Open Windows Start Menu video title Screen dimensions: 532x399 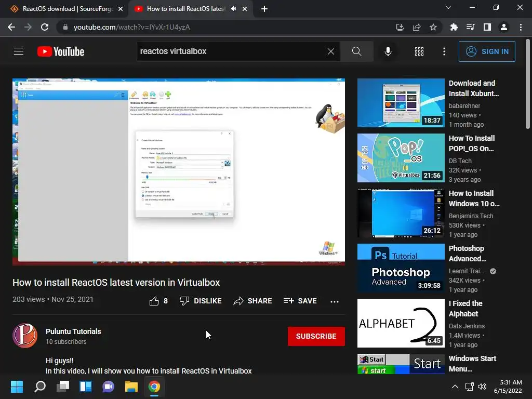(x=472, y=363)
